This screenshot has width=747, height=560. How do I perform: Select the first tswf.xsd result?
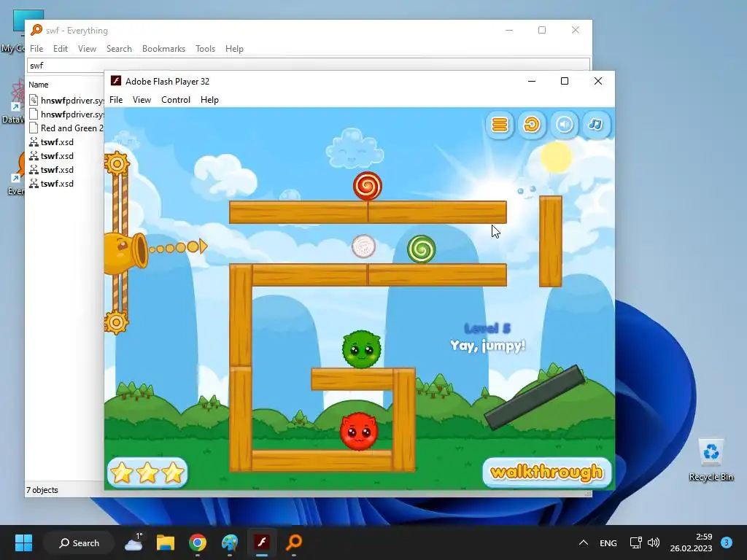52,142
